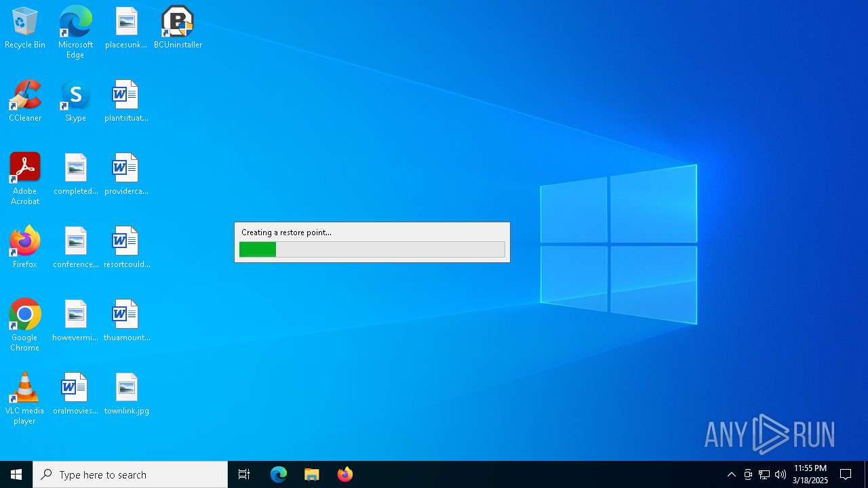Viewport: 868px width, 488px height.
Task: Open the Windows Start menu
Action: click(x=16, y=474)
